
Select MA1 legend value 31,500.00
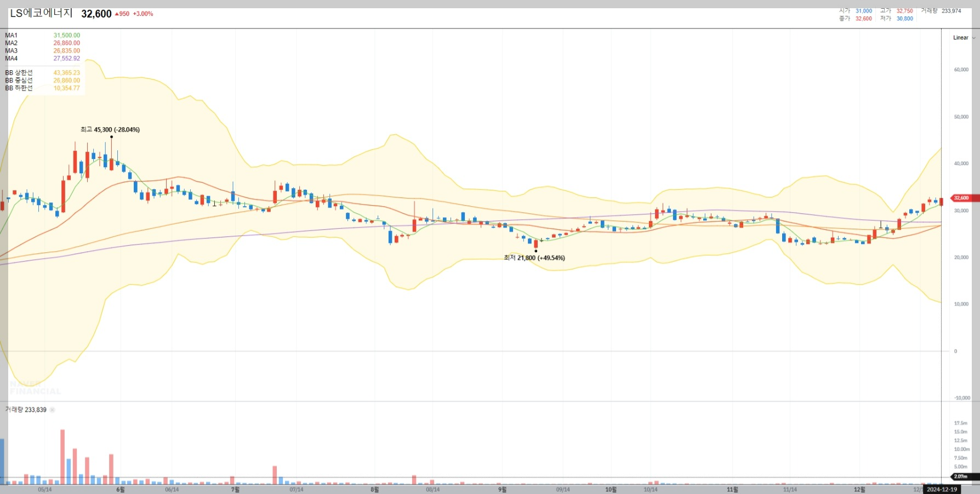tap(66, 35)
